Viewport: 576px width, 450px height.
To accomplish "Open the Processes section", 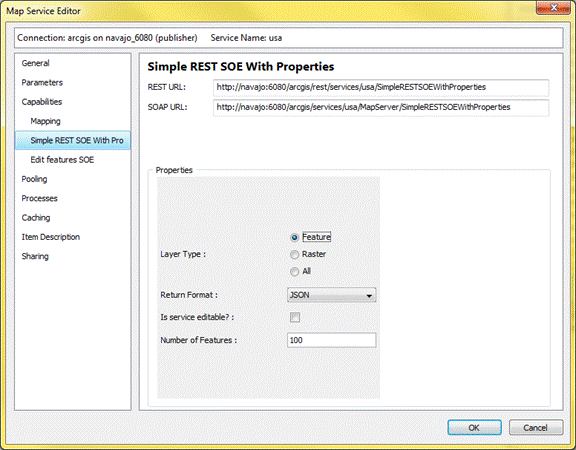I will [39, 198].
